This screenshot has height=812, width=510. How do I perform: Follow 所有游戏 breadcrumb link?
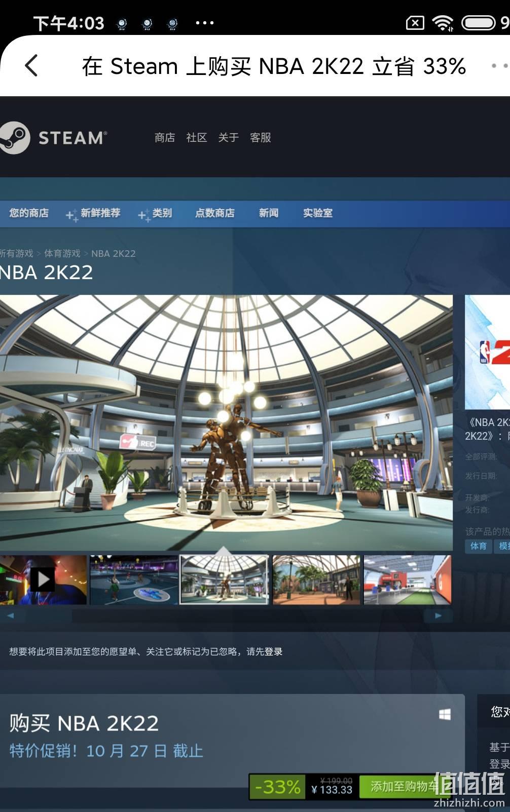pyautogui.click(x=16, y=253)
